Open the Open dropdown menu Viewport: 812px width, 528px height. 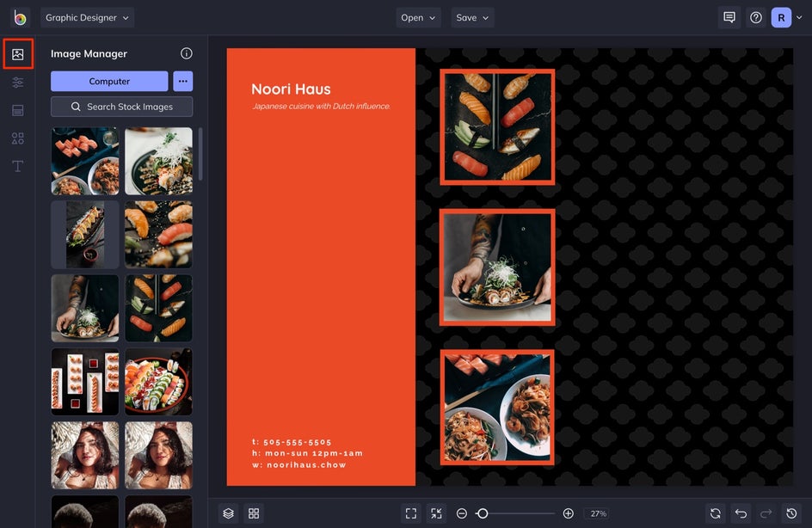pyautogui.click(x=418, y=17)
